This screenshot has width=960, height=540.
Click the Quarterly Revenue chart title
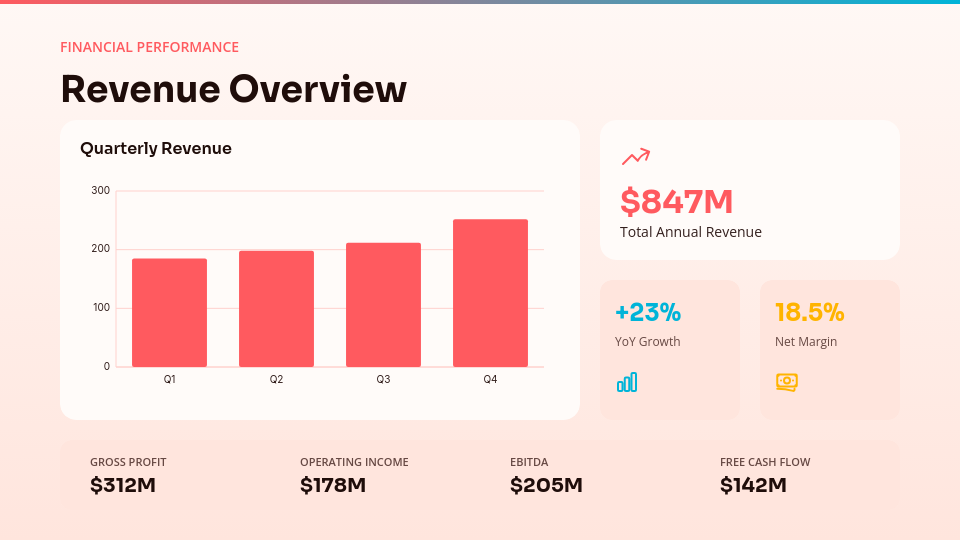156,149
